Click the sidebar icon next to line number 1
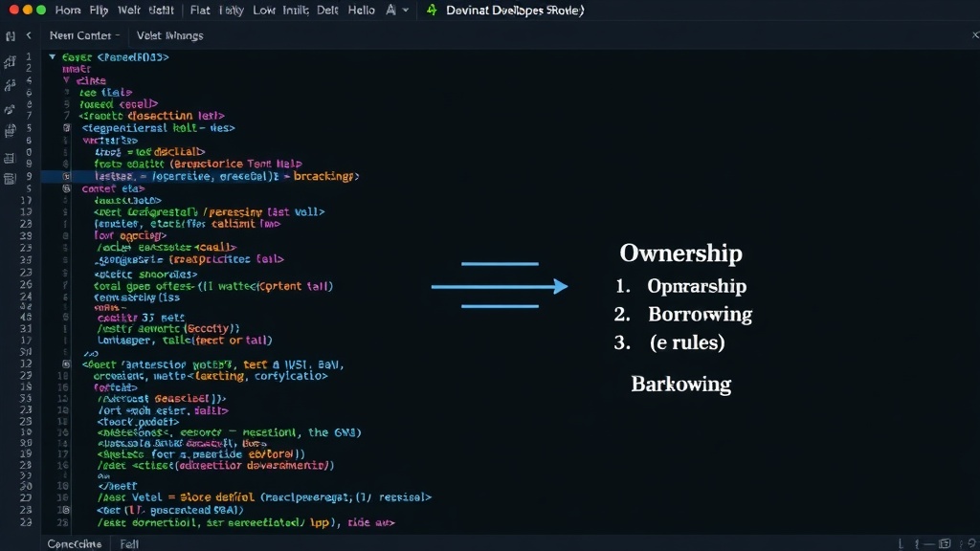Viewport: 980px width, 551px height. click(10, 61)
